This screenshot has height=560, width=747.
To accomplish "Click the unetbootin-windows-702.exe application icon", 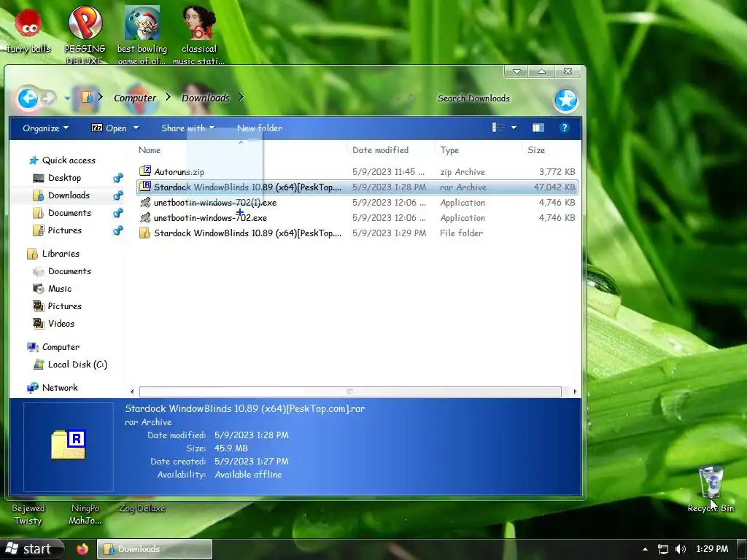I will click(x=145, y=217).
